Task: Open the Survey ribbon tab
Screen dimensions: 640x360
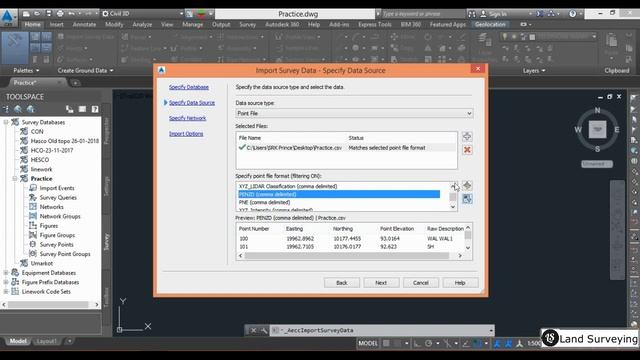Action: [x=247, y=24]
